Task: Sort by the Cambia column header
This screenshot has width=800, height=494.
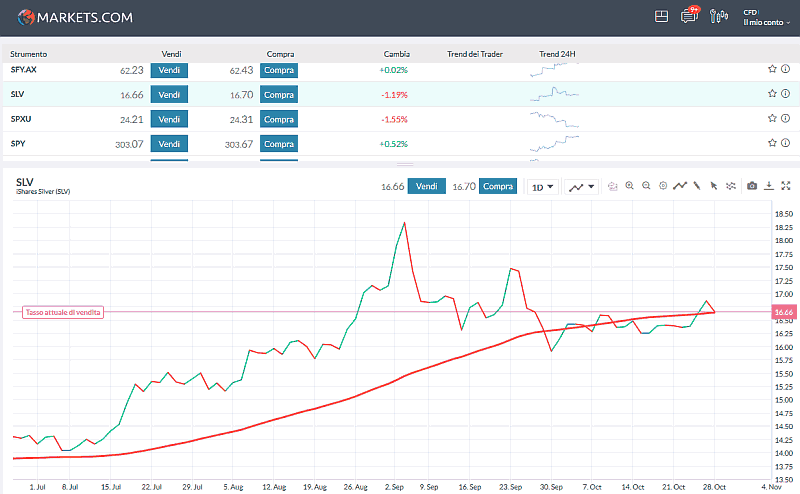Action: click(x=396, y=53)
